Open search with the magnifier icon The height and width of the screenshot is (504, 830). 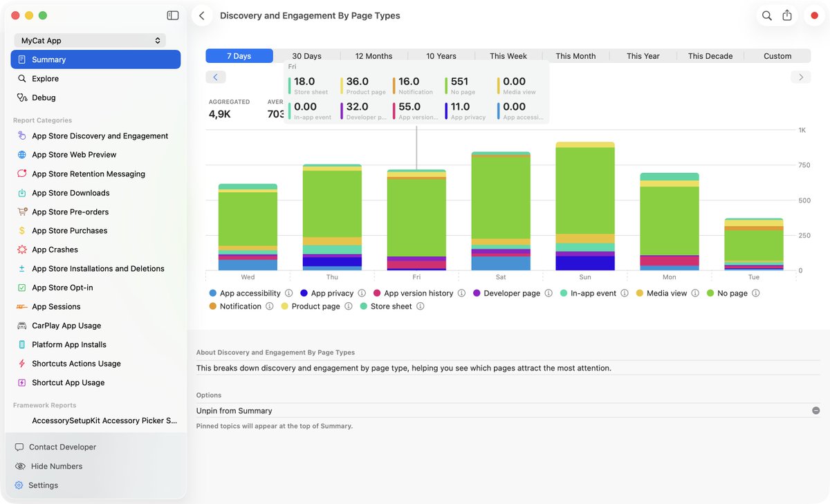click(x=767, y=15)
